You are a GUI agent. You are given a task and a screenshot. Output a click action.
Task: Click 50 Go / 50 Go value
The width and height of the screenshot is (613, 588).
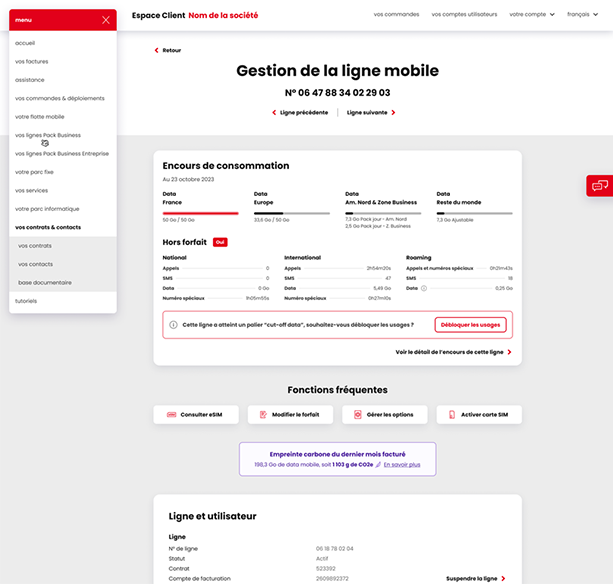179,220
